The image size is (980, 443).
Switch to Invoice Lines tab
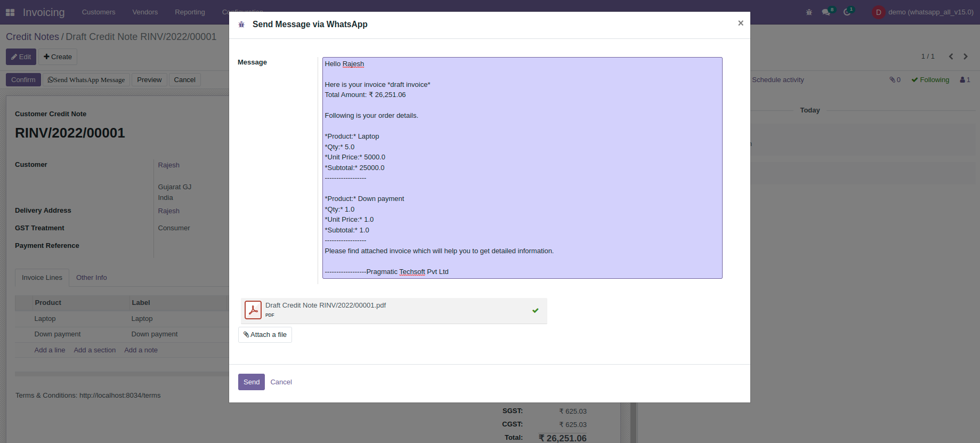click(x=42, y=278)
